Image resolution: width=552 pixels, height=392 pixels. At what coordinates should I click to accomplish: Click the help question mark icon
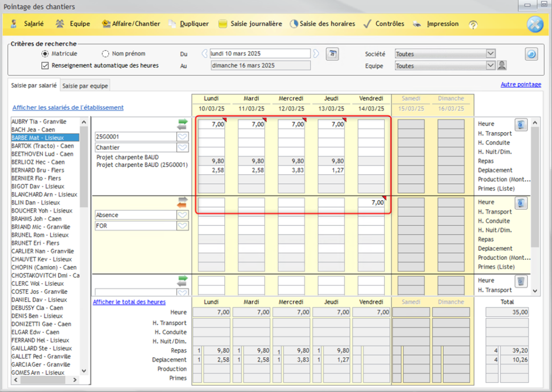(x=473, y=25)
